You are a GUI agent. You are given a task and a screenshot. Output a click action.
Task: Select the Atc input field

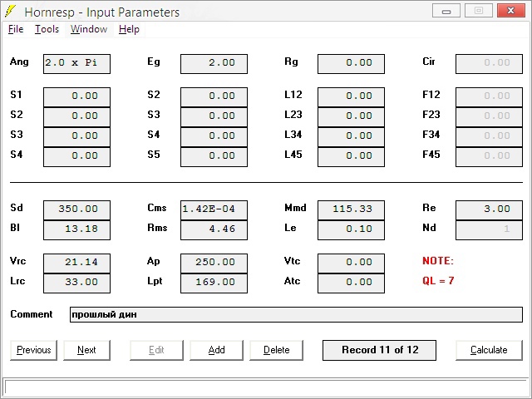pos(351,283)
